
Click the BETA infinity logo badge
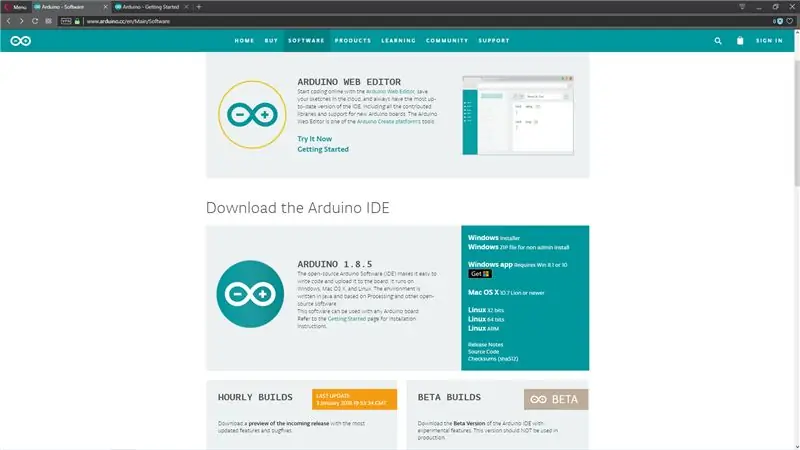pyautogui.click(x=556, y=399)
